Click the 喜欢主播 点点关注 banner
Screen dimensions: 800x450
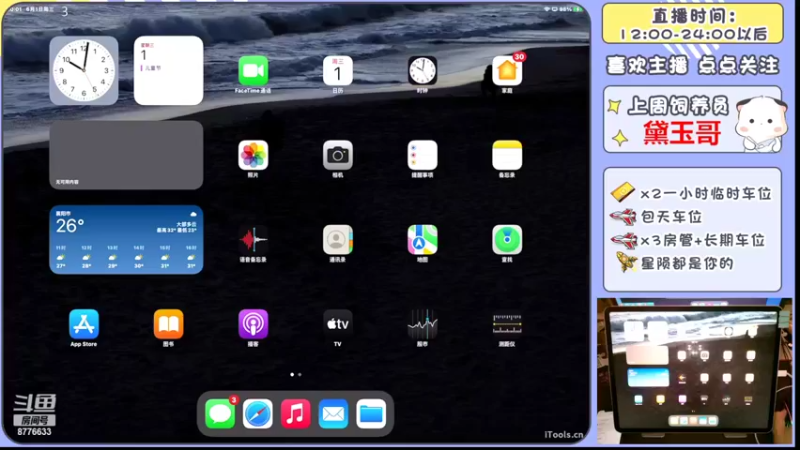tap(692, 65)
